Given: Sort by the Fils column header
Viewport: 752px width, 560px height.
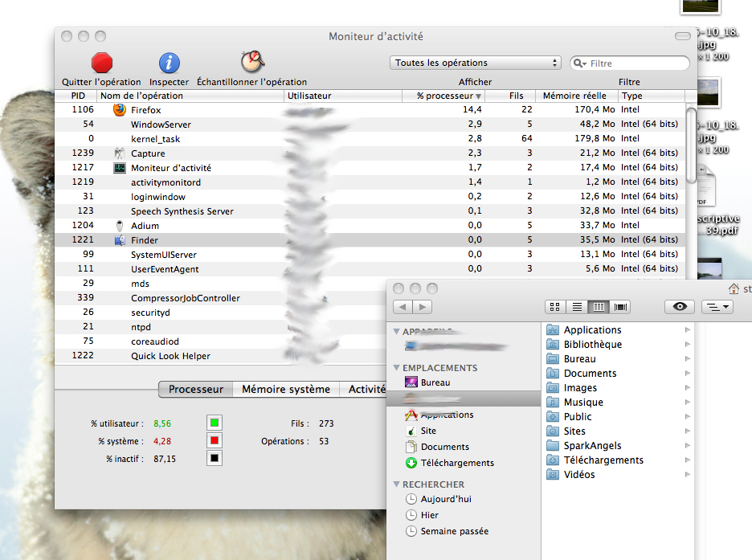Looking at the screenshot, I should [x=511, y=96].
